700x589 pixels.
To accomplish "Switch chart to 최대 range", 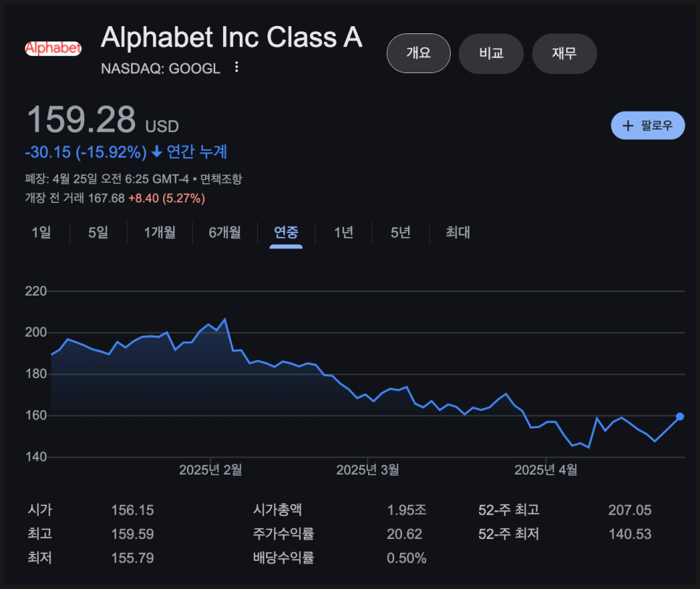I will (x=457, y=233).
